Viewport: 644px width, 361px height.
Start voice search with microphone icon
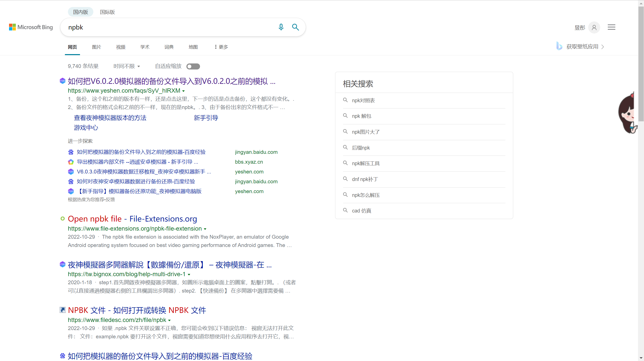pos(281,27)
